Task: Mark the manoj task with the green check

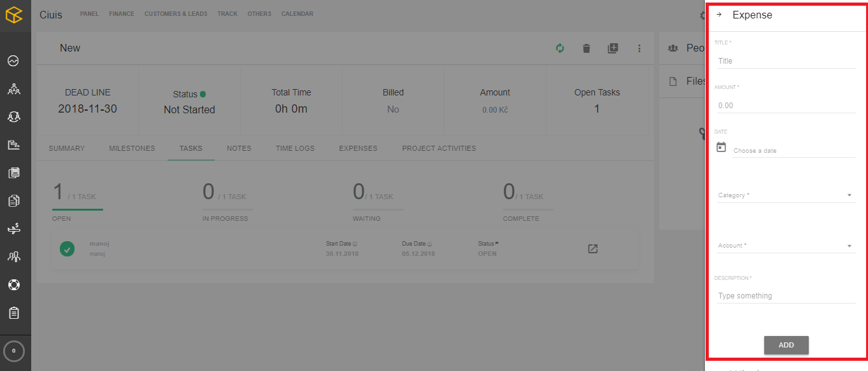Action: pos(67,249)
